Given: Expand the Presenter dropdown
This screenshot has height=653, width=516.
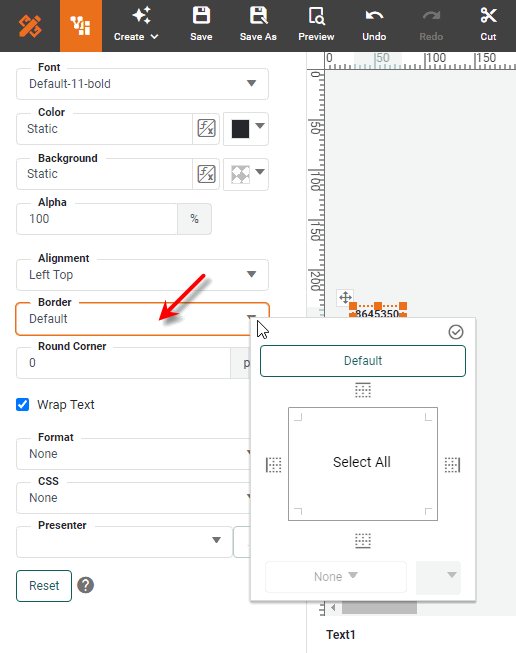Looking at the screenshot, I should tap(124, 542).
